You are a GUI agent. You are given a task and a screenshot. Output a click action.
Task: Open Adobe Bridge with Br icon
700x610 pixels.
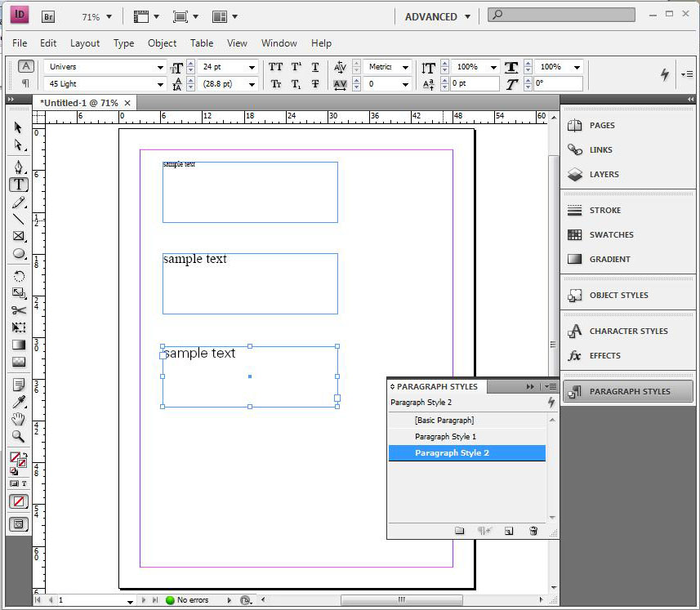[47, 17]
